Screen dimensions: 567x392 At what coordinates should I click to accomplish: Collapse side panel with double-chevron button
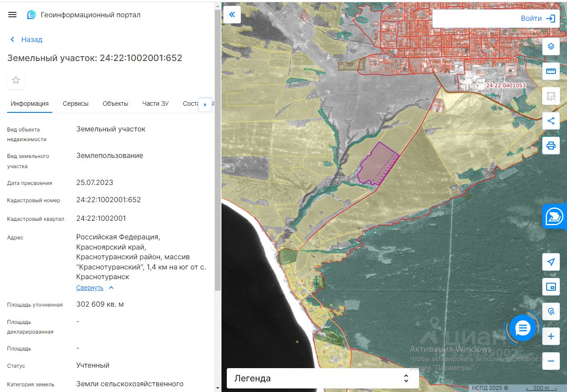[232, 15]
